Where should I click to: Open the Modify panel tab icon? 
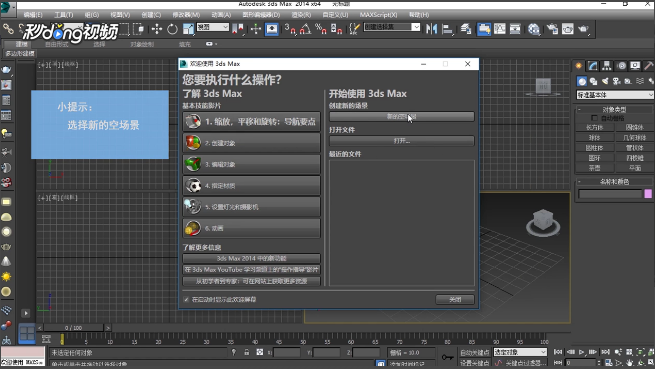(593, 66)
